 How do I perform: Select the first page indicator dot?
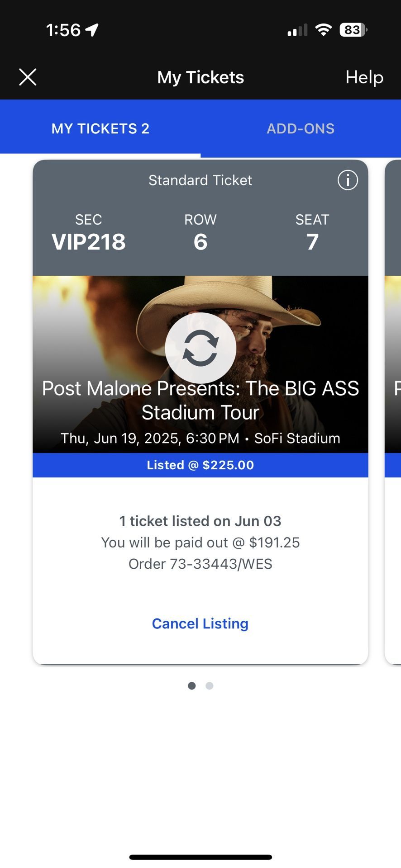[192, 686]
